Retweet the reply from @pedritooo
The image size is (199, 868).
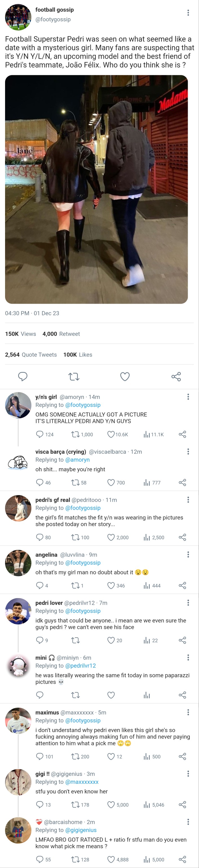[75, 537]
